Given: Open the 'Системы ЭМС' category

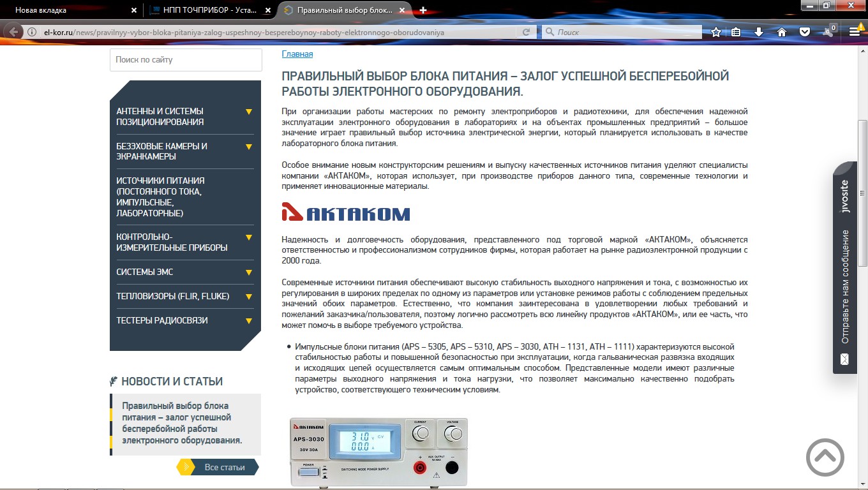Looking at the screenshot, I should [x=145, y=272].
